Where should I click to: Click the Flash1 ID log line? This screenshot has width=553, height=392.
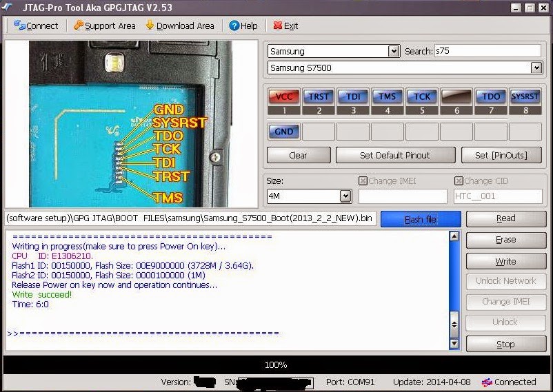click(x=132, y=265)
